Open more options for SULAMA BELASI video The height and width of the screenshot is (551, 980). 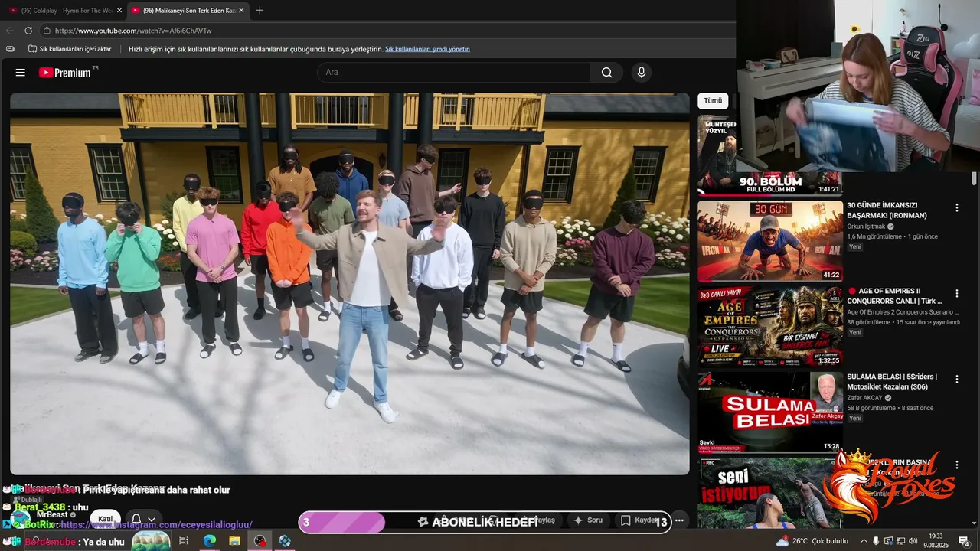[x=956, y=380]
